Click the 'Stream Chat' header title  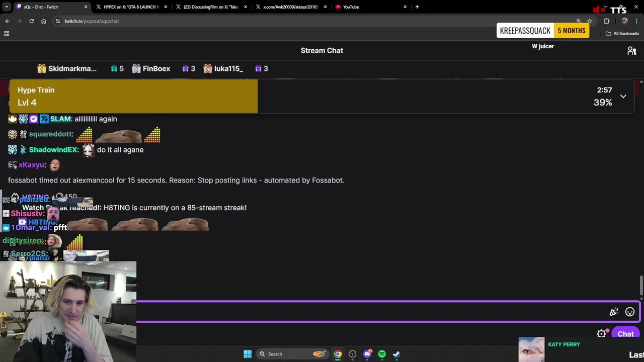pyautogui.click(x=322, y=51)
